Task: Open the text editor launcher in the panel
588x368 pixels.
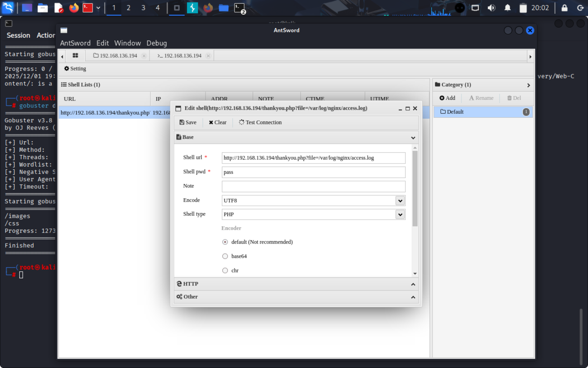Action: coord(59,8)
